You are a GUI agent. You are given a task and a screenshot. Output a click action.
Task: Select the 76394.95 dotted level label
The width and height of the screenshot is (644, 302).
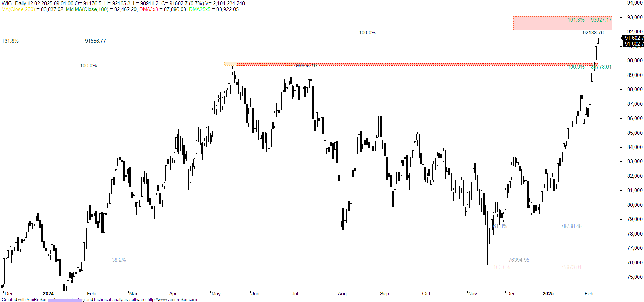coord(519,260)
